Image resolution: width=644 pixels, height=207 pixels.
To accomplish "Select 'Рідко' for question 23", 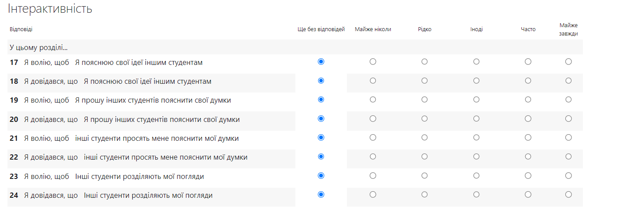I will tap(425, 175).
